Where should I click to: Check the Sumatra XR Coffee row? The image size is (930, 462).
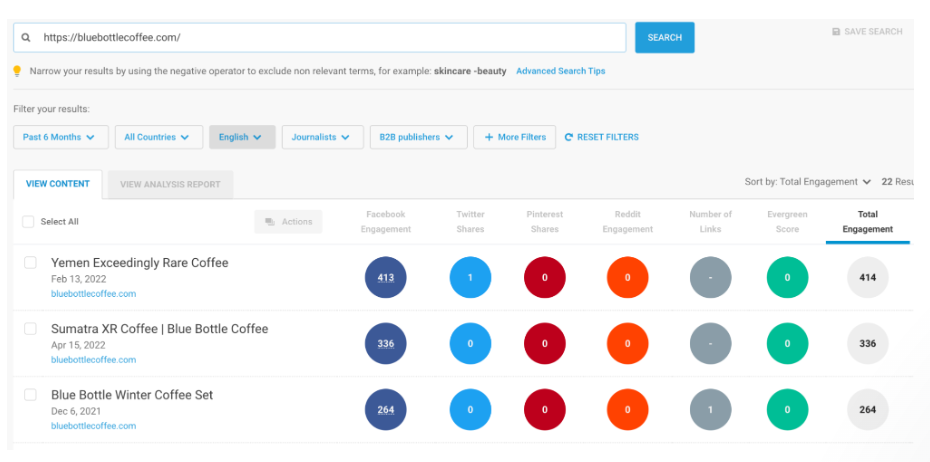coord(30,329)
